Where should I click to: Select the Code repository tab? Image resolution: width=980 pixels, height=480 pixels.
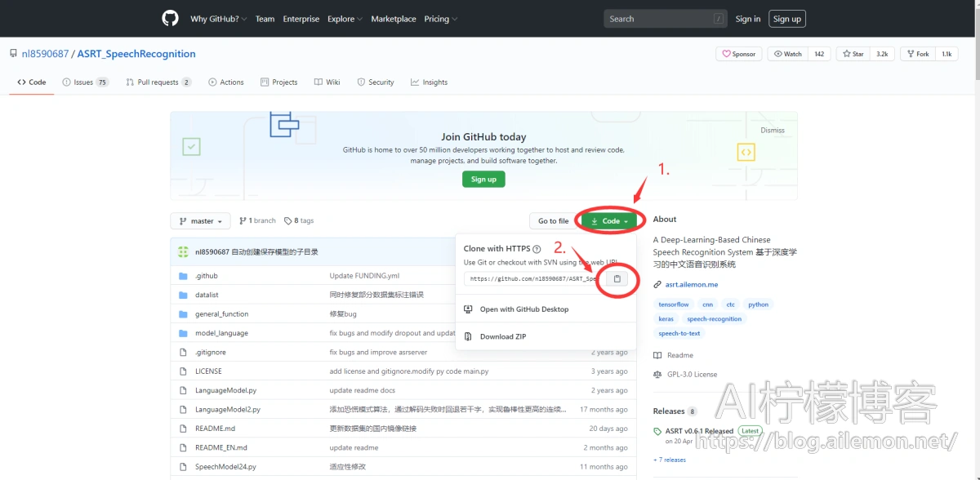pos(32,82)
